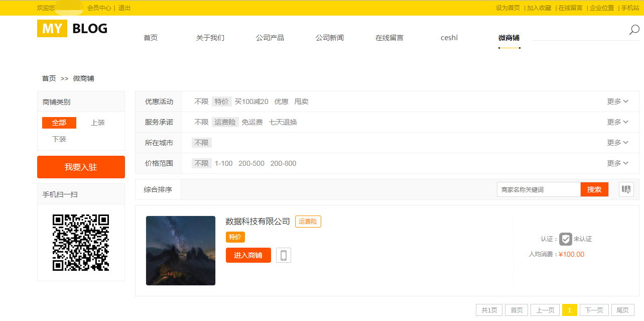This screenshot has height=321, width=644.
Task: Go to the 首页 nav menu item
Action: pos(151,38)
